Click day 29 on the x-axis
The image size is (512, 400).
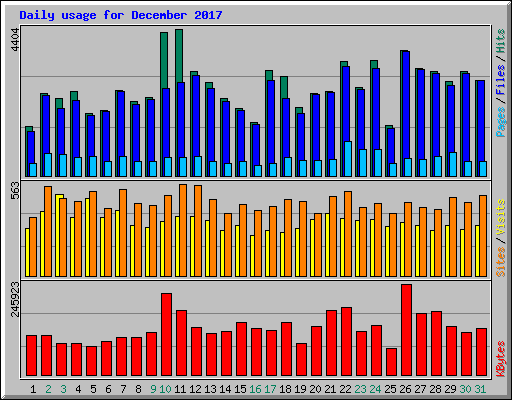click(x=450, y=389)
